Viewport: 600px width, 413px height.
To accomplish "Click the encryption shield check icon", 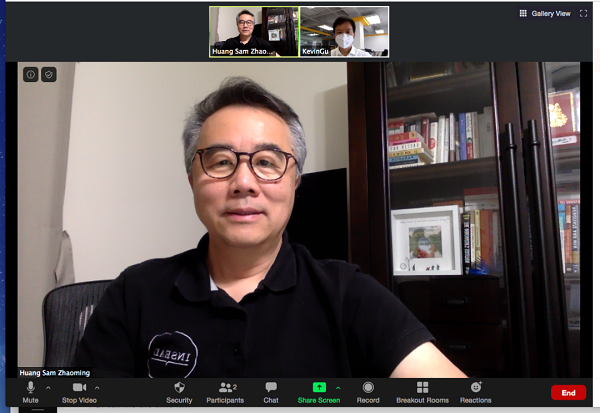I will coord(48,74).
